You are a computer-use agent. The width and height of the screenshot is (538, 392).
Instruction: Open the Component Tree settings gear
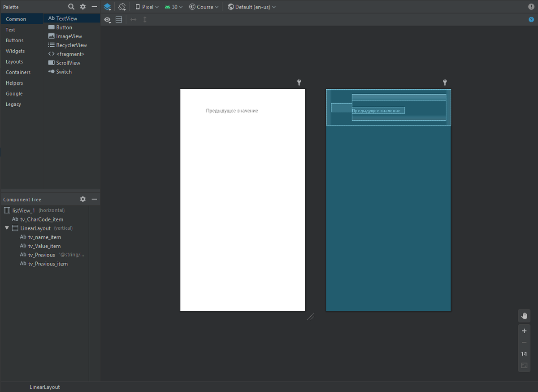tap(83, 199)
